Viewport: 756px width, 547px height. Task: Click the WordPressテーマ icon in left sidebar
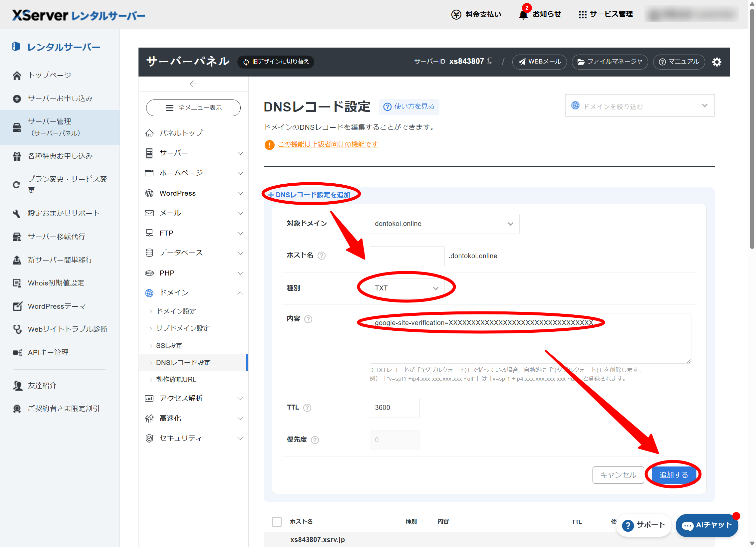(17, 306)
